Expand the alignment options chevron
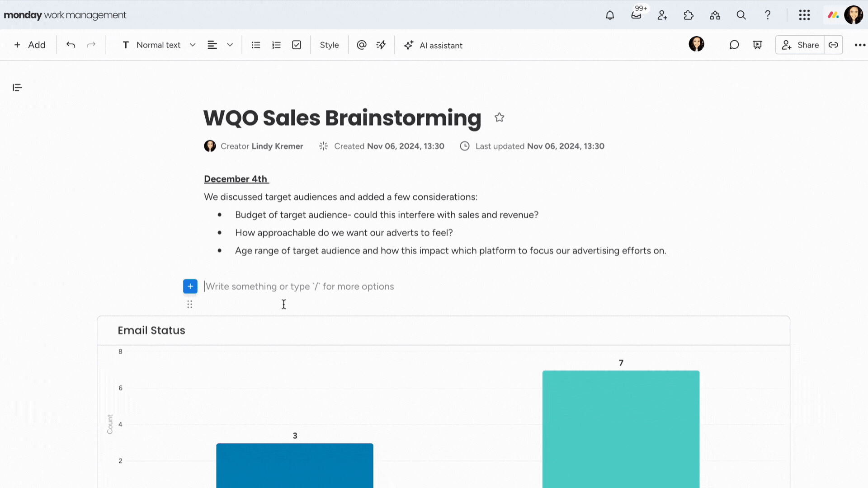868x488 pixels. (230, 45)
